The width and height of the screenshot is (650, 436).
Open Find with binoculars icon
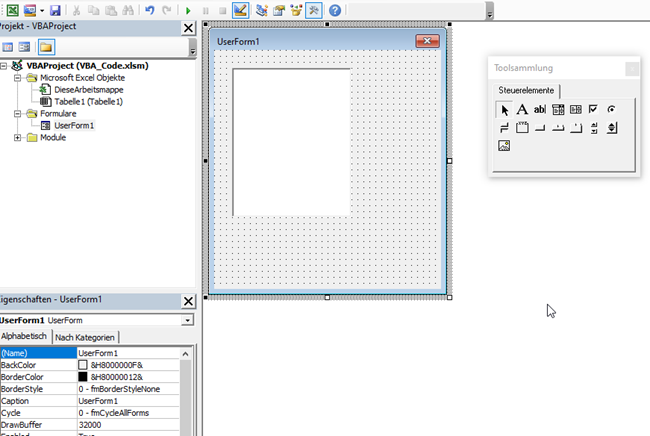[x=128, y=10]
